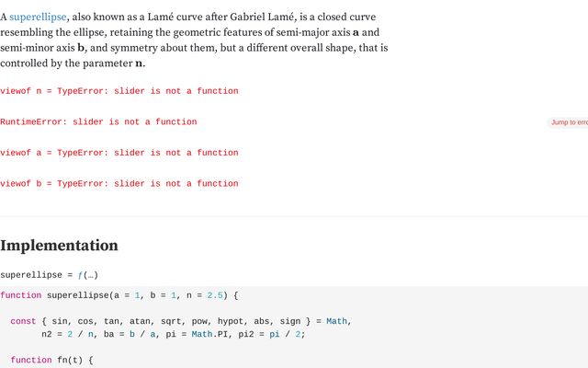Click the Jump to error button

tap(568, 122)
